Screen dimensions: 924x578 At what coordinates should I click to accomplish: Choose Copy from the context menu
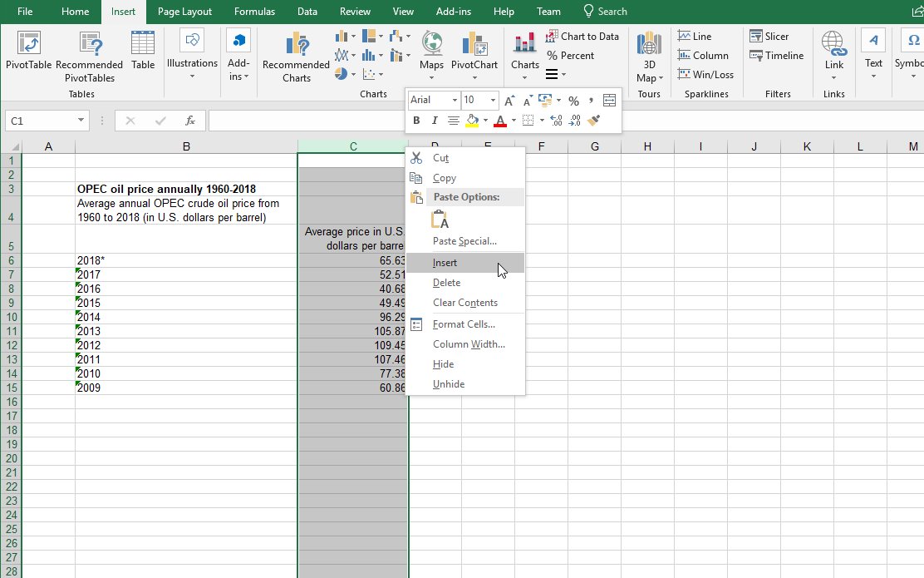[x=465, y=177]
